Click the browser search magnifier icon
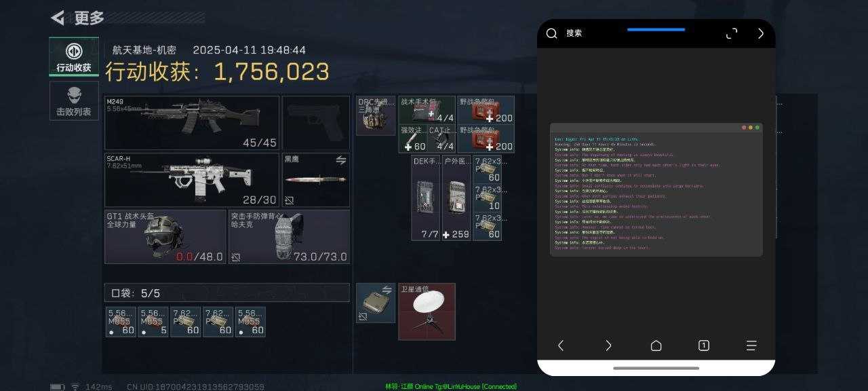This screenshot has width=868, height=391. pyautogui.click(x=552, y=33)
